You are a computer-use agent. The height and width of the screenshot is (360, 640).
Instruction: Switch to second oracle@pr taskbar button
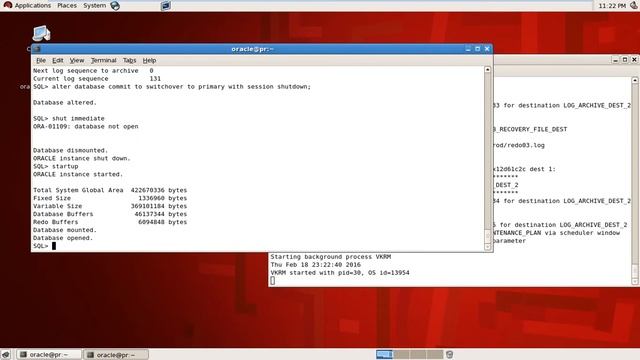tap(116, 355)
